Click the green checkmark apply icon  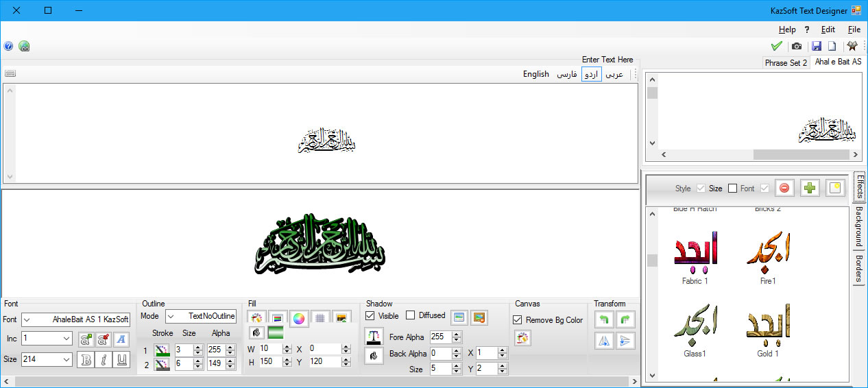tap(776, 46)
